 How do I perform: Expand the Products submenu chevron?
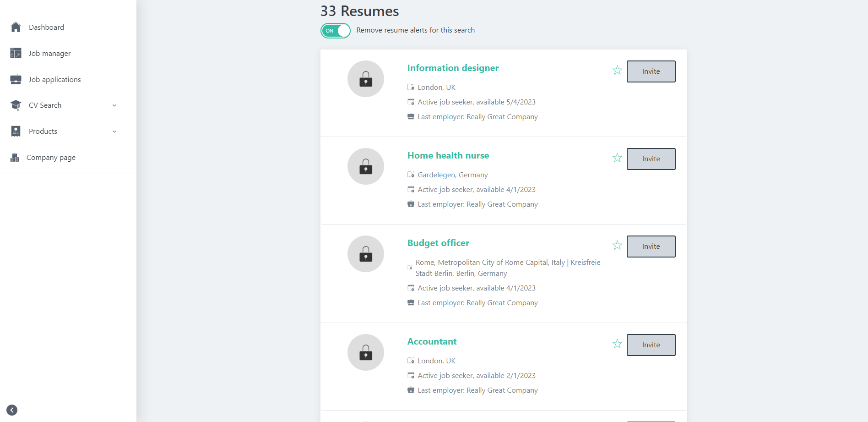click(114, 132)
